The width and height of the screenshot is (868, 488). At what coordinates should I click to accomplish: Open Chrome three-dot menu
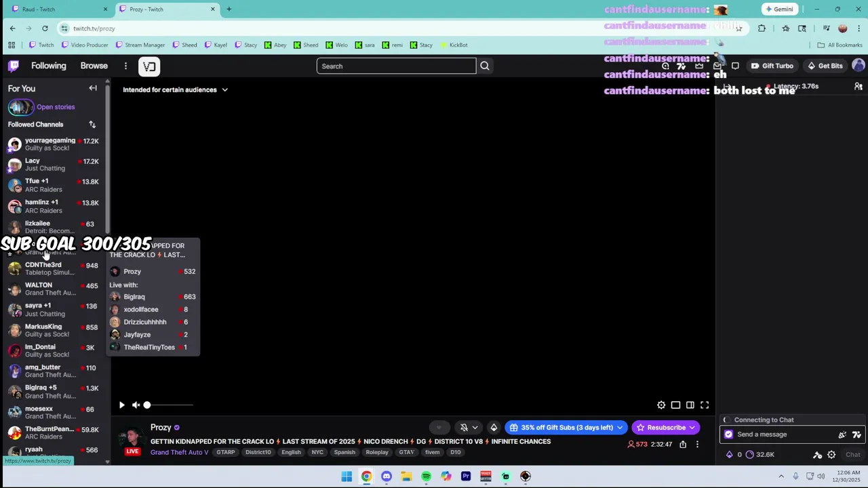coord(859,28)
